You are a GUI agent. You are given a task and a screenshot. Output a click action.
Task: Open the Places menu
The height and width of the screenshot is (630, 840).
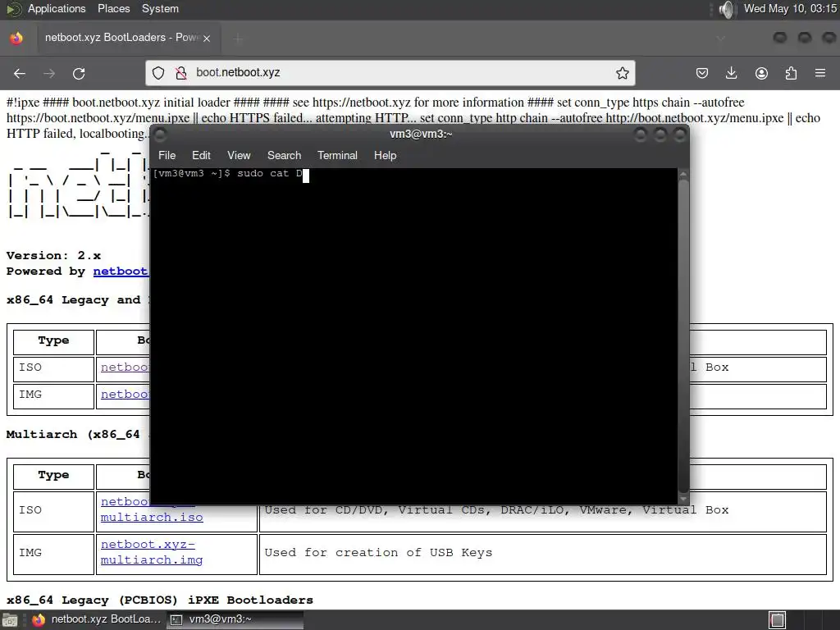pos(113,8)
